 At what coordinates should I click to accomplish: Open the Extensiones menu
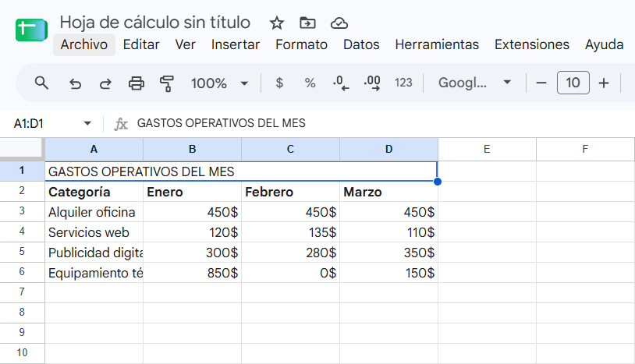click(x=532, y=44)
